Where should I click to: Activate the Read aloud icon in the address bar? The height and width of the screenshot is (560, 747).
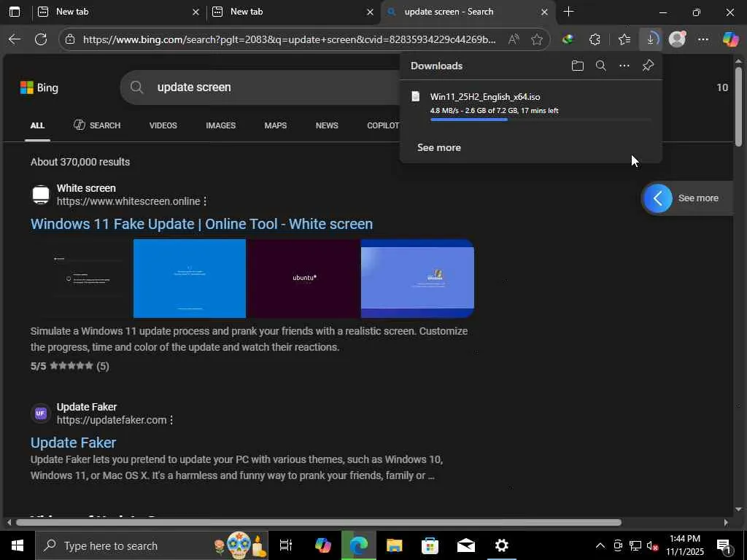[514, 39]
